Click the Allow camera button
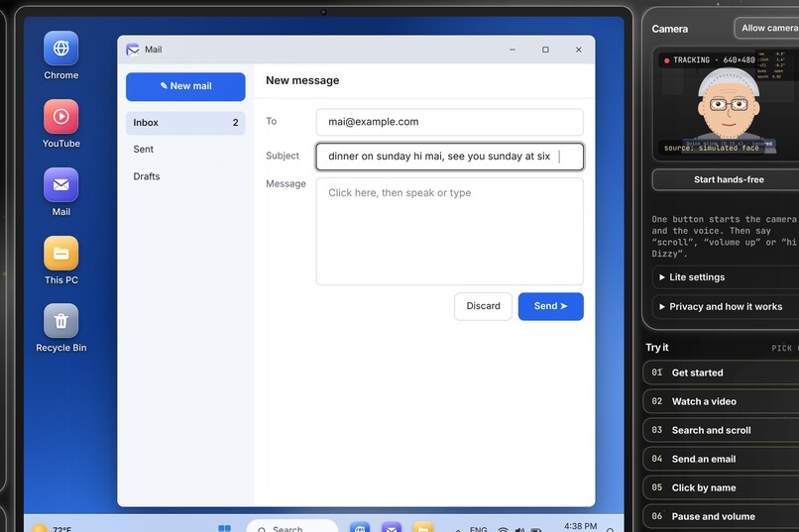Screen dimensions: 799x532 tap(768, 28)
